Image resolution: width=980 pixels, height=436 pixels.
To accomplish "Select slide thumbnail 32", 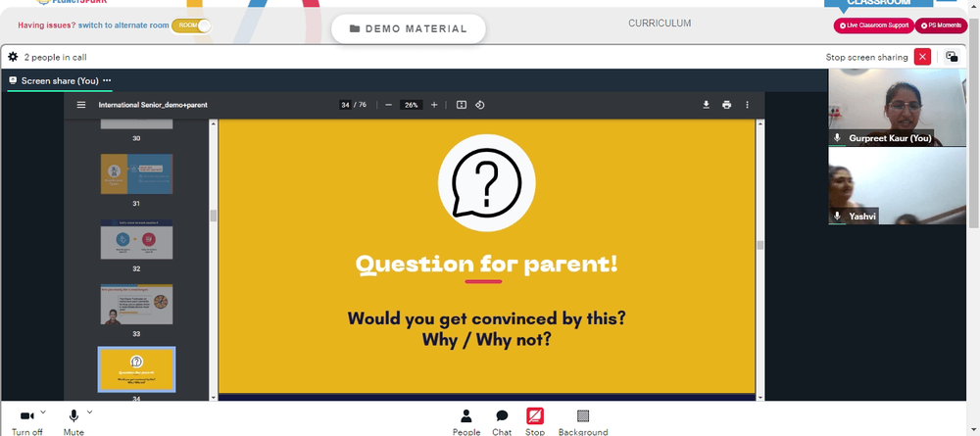I will tap(136, 239).
